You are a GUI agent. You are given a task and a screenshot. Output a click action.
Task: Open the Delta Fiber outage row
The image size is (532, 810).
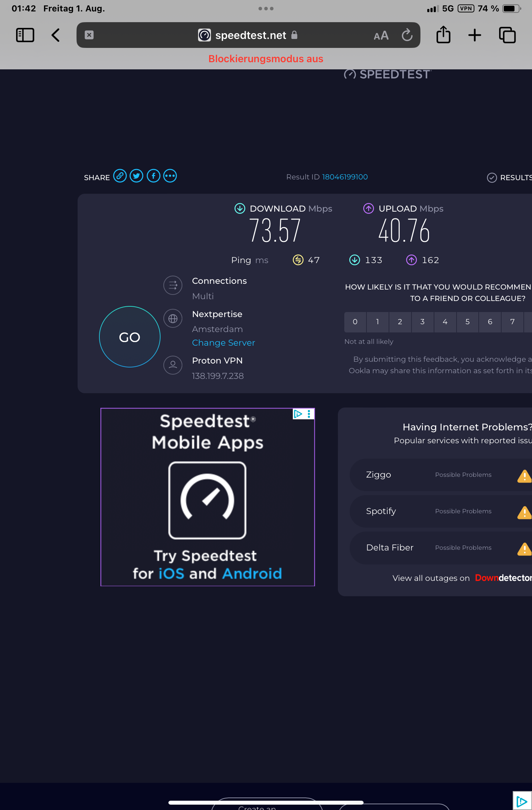(441, 548)
